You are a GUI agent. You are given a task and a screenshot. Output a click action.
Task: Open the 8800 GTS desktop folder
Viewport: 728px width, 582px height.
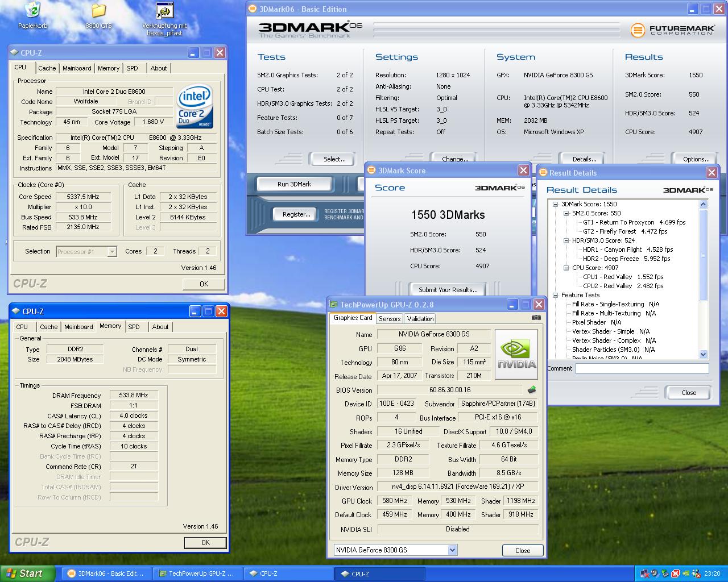(x=98, y=10)
